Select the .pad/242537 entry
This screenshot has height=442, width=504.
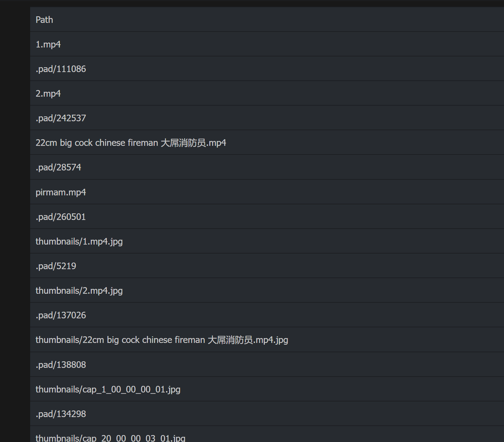pyautogui.click(x=61, y=118)
